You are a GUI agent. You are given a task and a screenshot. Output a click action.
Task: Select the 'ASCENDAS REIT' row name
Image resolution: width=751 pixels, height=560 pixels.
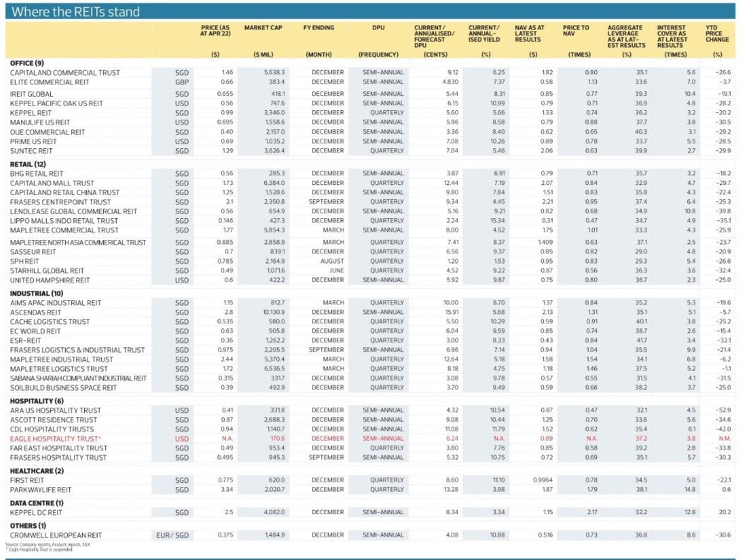click(35, 313)
